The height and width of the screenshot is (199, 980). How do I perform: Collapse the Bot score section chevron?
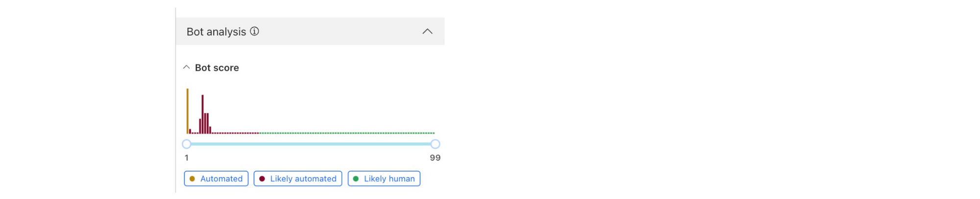186,67
